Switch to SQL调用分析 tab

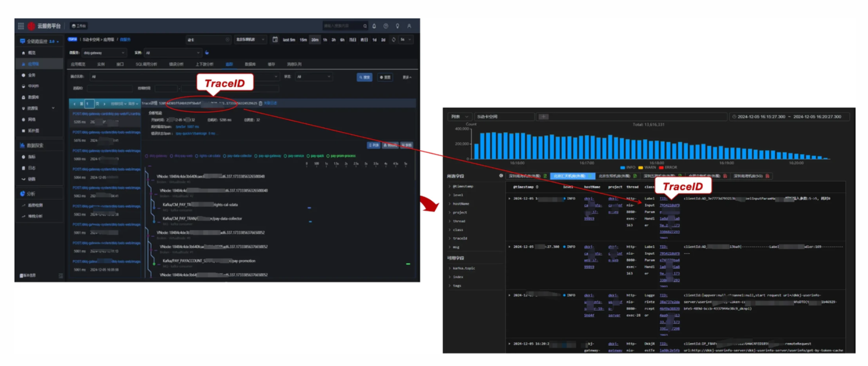coord(146,64)
